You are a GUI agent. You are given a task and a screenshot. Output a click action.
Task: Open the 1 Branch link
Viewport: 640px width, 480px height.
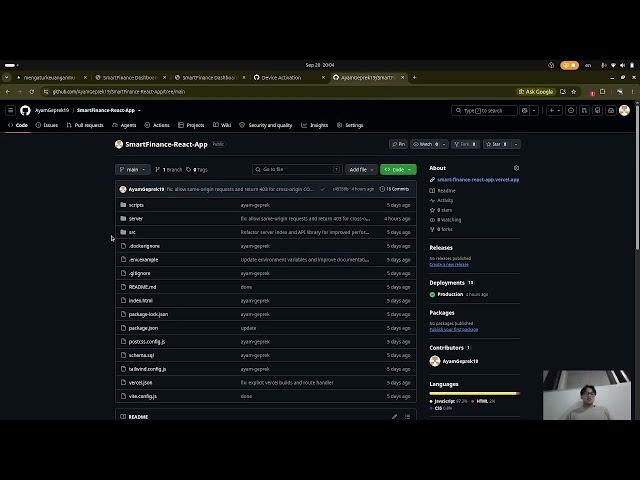[x=169, y=169]
